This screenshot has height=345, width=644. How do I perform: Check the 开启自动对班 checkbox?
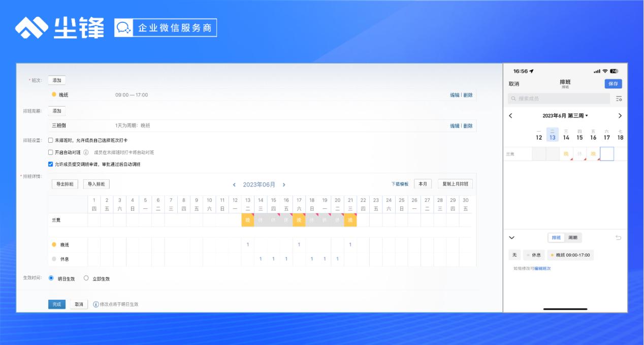tap(50, 152)
